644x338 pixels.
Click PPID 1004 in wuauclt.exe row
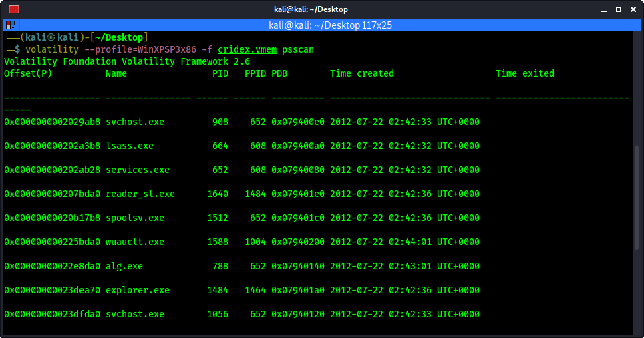pyautogui.click(x=255, y=242)
